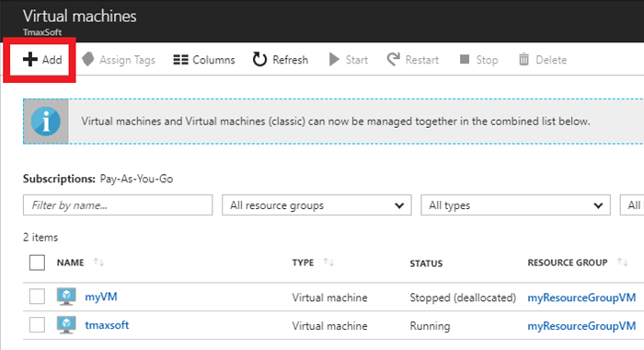
Task: Click the Pay-As-You-Go subscription text
Action: pyautogui.click(x=136, y=179)
